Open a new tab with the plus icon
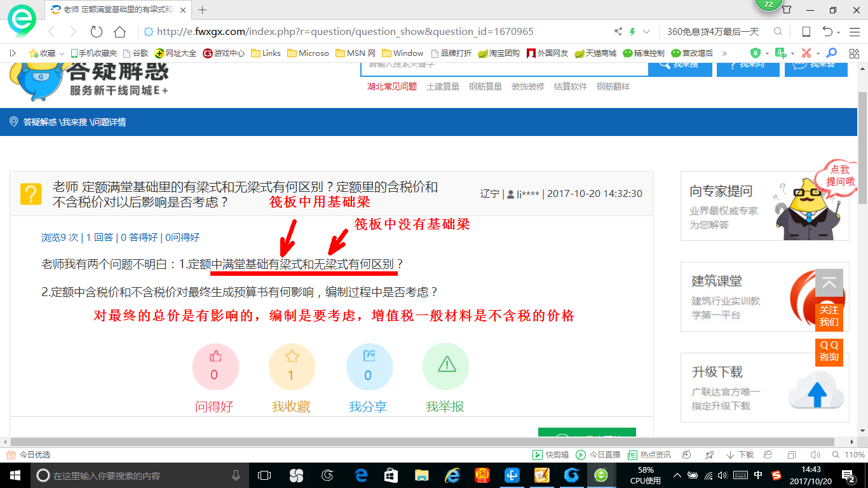This screenshot has height=488, width=868. click(x=203, y=10)
